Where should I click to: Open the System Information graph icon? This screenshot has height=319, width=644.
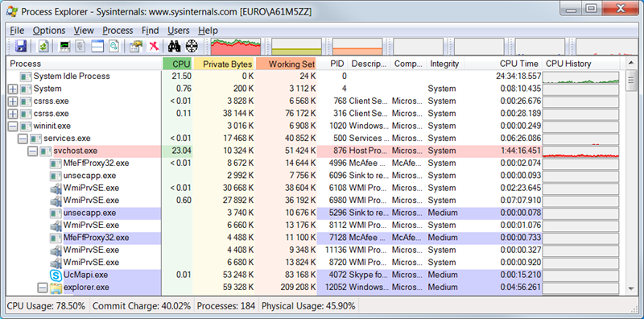[x=64, y=46]
